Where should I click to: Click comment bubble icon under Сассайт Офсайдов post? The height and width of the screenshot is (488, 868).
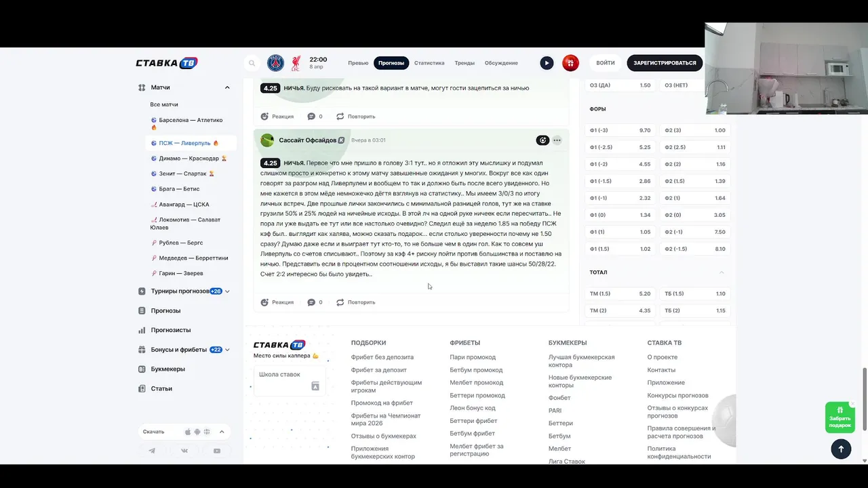[x=311, y=302]
